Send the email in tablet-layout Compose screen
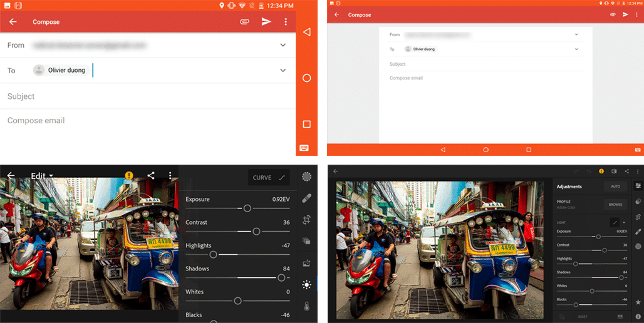The height and width of the screenshot is (323, 644). [625, 15]
